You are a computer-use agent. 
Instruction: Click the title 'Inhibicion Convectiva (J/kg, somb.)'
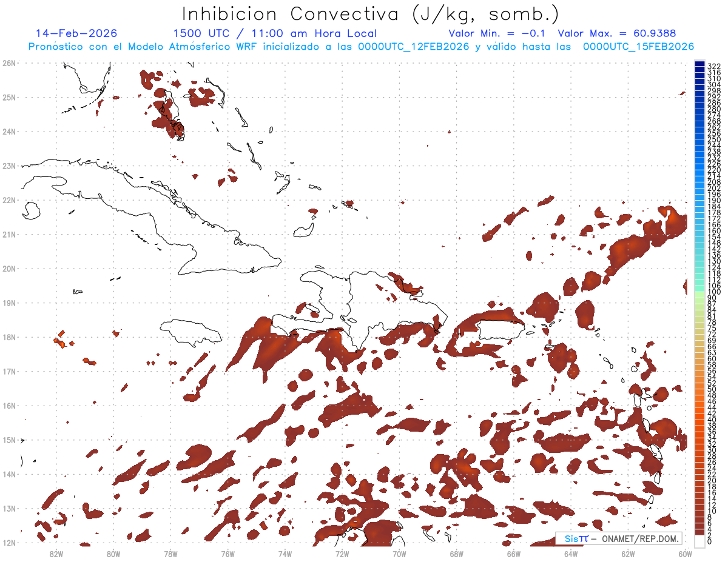(x=371, y=14)
